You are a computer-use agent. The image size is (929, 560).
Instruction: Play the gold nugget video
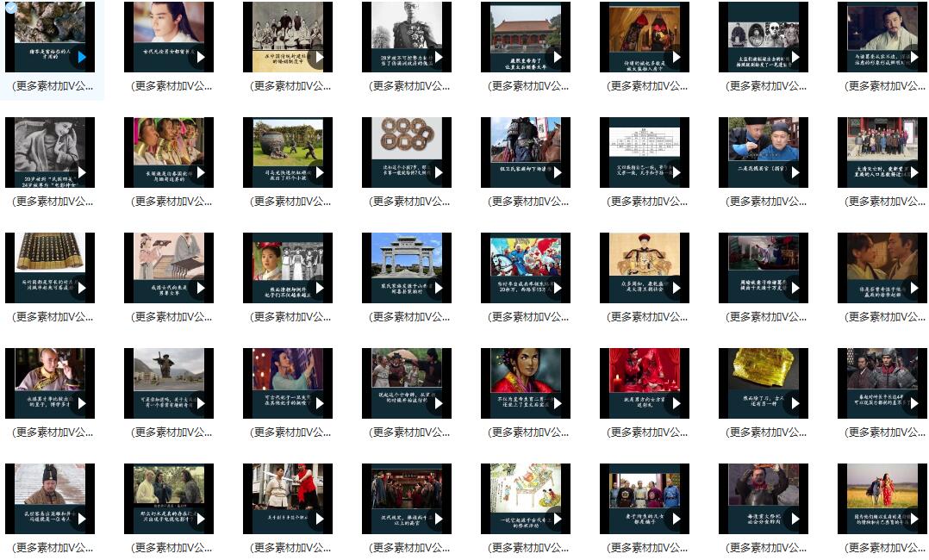[795, 403]
